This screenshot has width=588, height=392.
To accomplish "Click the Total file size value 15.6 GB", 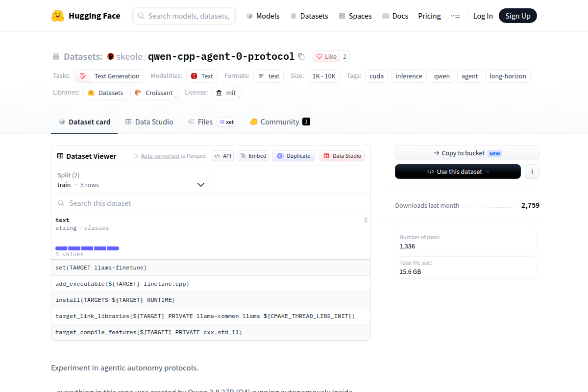I will pyautogui.click(x=410, y=271).
